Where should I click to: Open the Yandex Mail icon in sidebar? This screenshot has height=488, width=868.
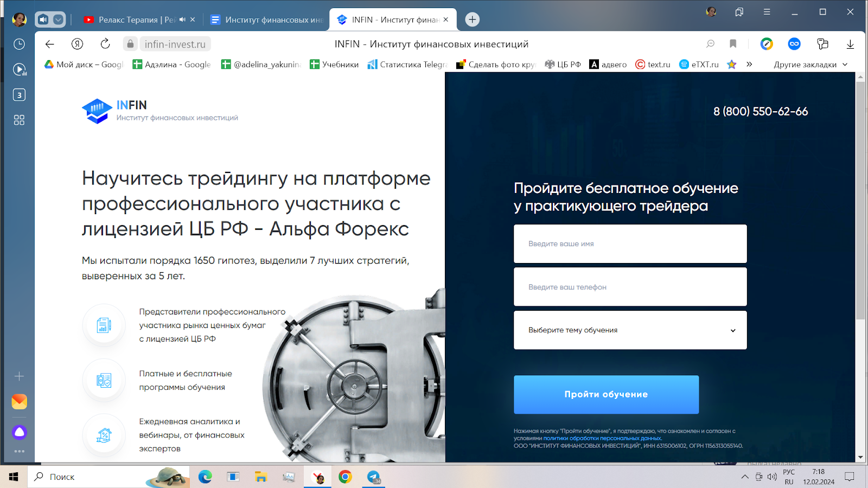click(19, 402)
